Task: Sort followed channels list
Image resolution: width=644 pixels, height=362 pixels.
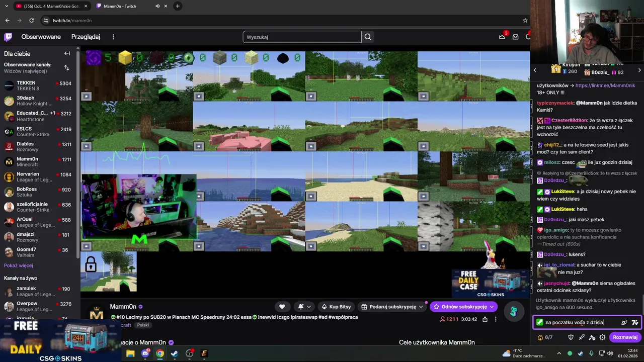Action: [66, 67]
